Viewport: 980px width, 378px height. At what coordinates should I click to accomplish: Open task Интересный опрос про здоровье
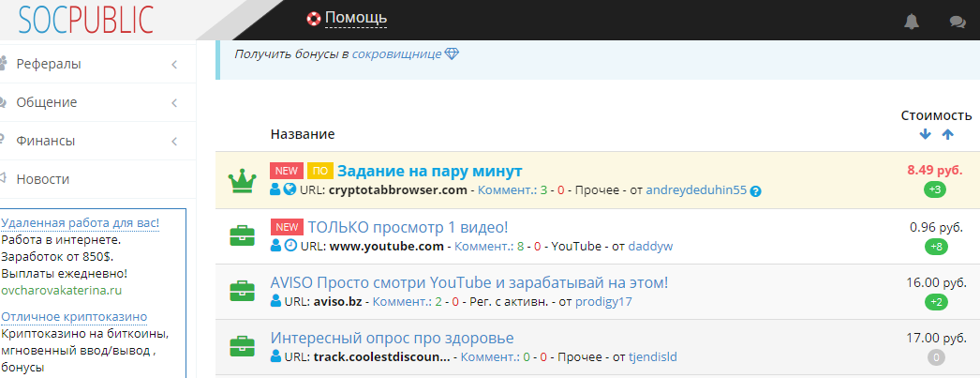[x=392, y=339]
